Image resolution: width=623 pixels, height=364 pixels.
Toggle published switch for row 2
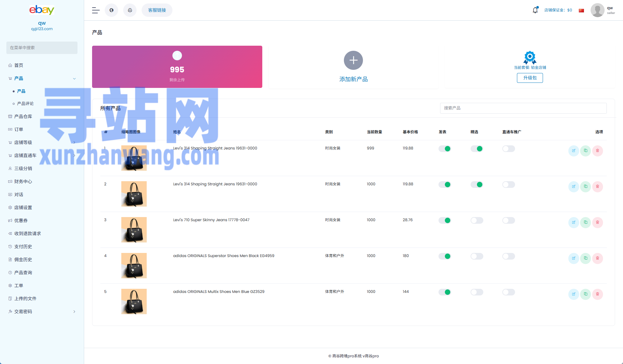(445, 185)
